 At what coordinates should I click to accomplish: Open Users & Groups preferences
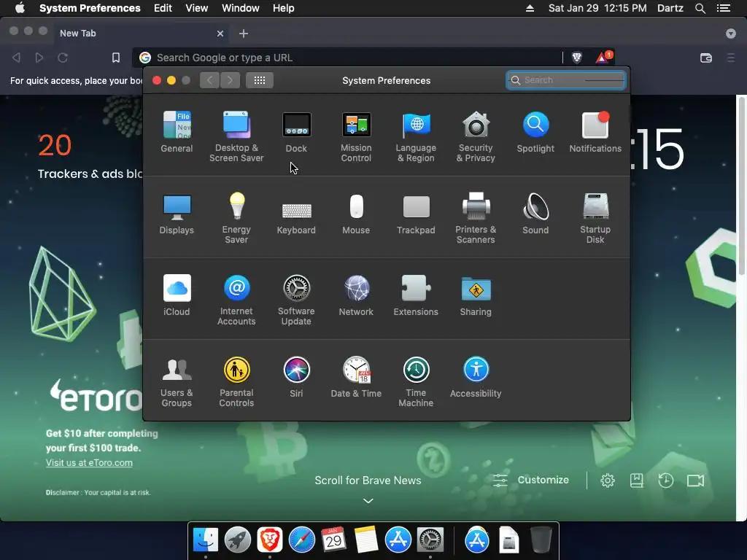coord(177,382)
